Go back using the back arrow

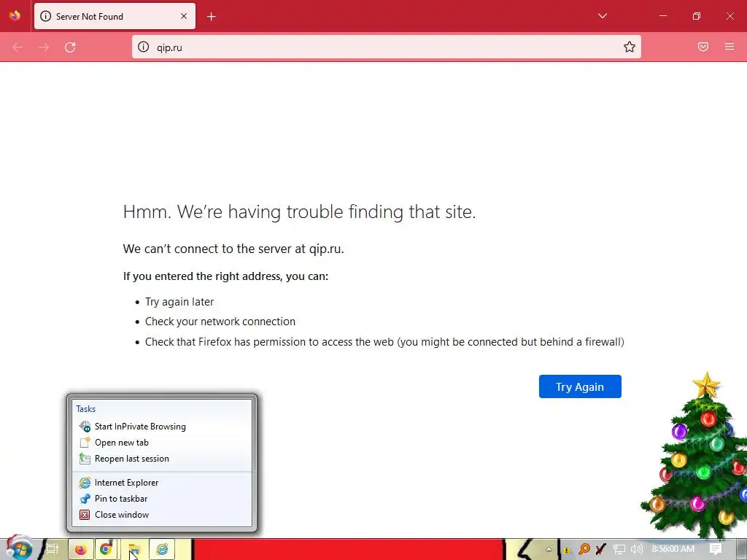coord(18,47)
